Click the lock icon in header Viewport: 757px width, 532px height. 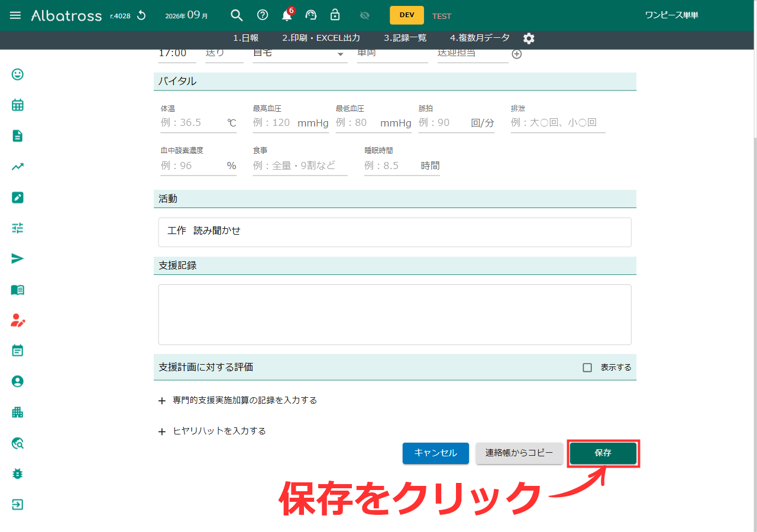tap(335, 15)
